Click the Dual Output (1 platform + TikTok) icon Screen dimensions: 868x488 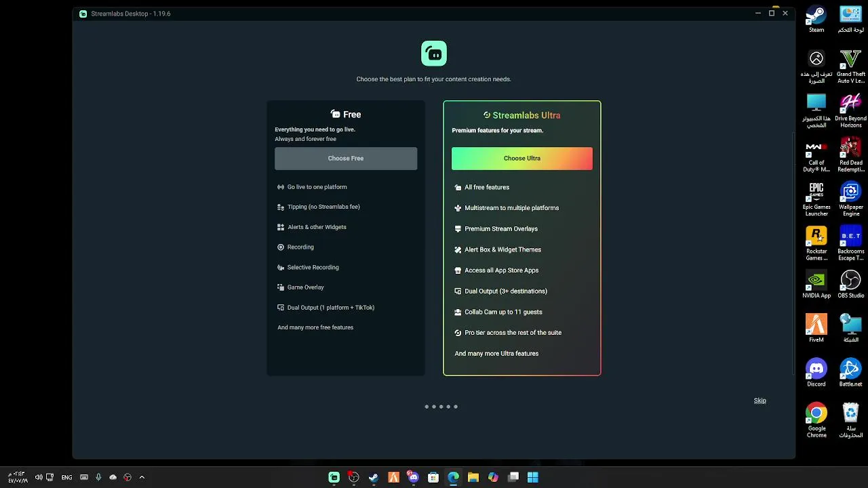pyautogui.click(x=281, y=308)
